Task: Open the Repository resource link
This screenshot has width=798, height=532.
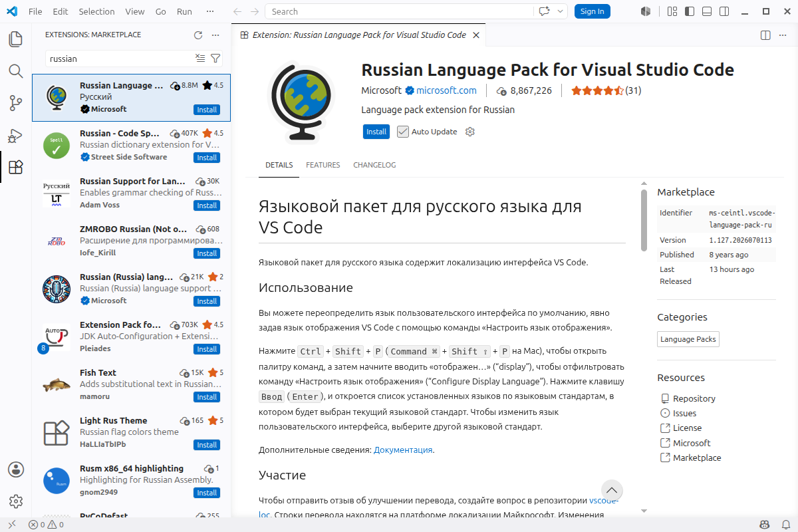Action: point(694,398)
